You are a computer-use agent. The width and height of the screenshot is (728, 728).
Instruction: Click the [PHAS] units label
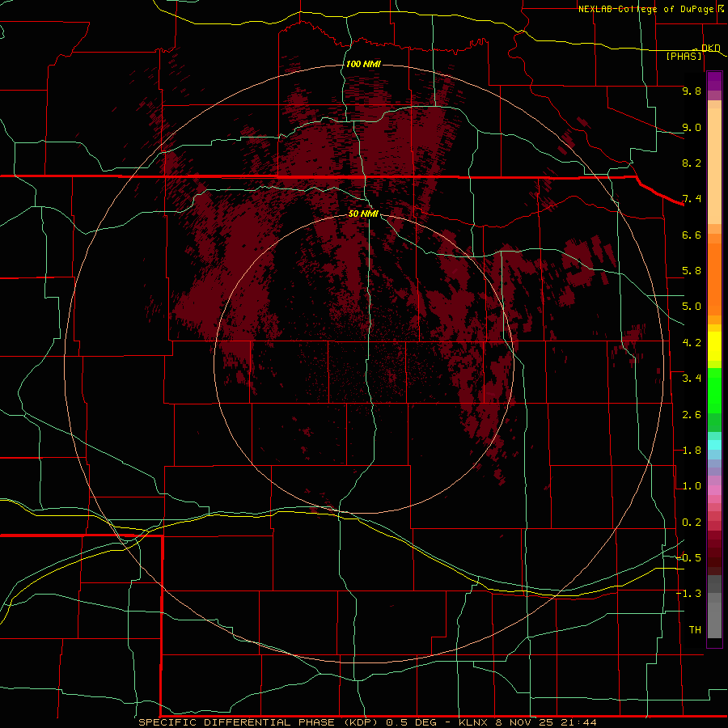point(684,56)
